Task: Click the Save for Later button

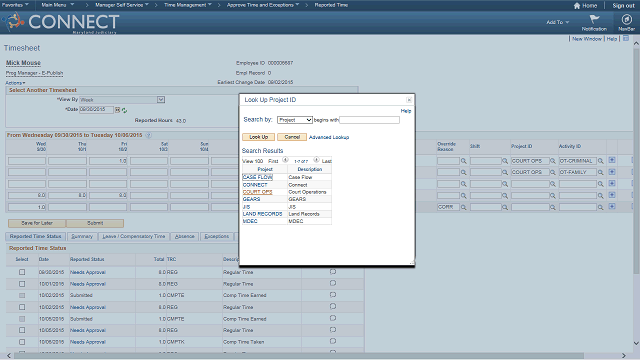Action: click(x=37, y=223)
